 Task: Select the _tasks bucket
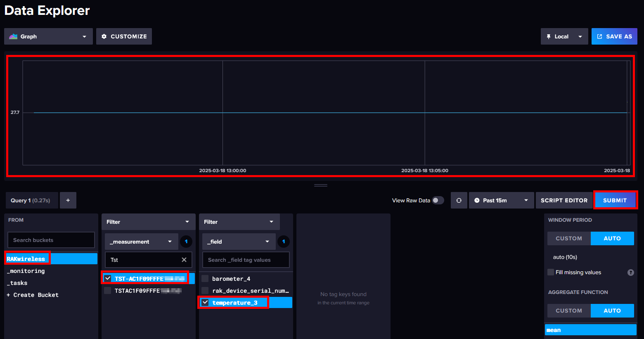[51, 283]
